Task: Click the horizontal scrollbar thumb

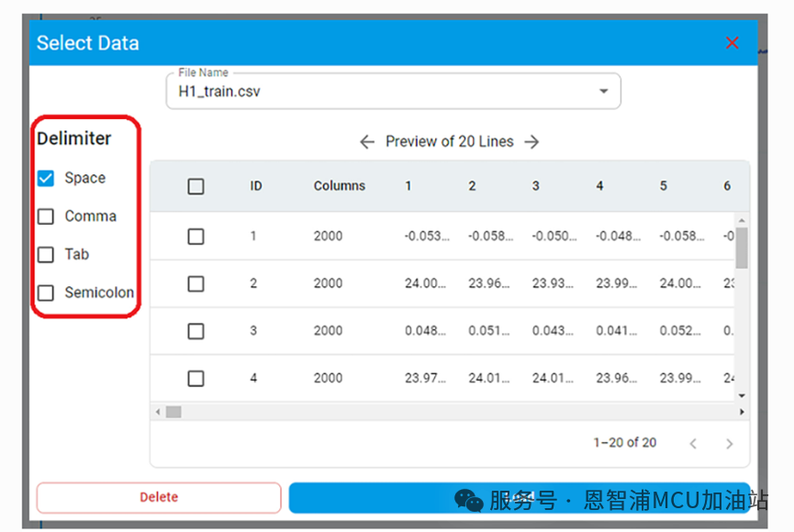Action: [x=173, y=412]
